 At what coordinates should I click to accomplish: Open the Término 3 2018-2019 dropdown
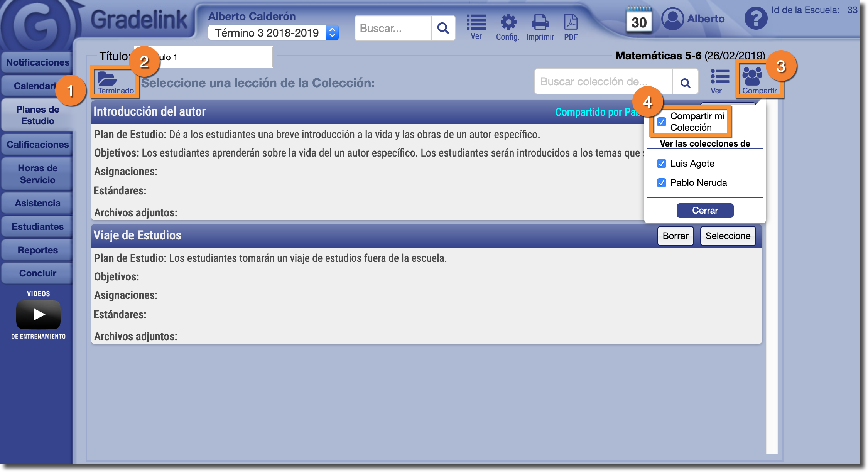(x=273, y=33)
